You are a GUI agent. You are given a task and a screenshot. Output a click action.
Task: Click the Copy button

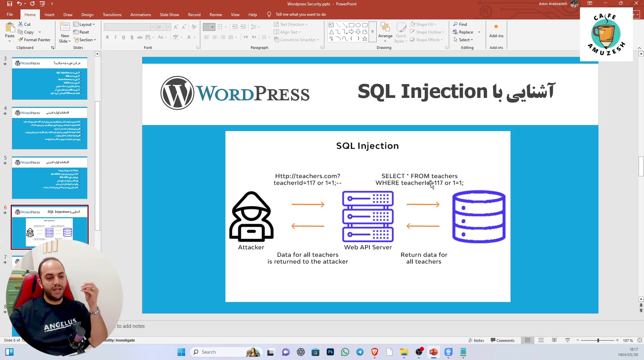click(x=26, y=32)
